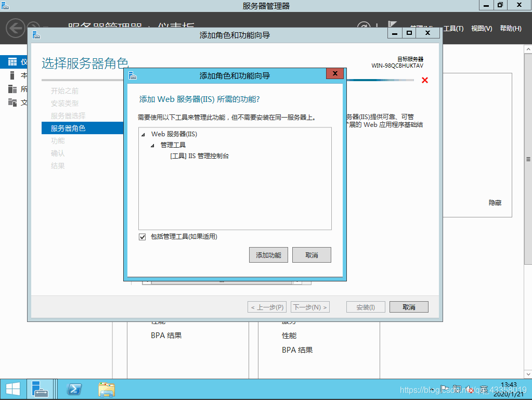
Task: Toggle include management tools (包括管理工具) checkbox
Action: point(142,237)
